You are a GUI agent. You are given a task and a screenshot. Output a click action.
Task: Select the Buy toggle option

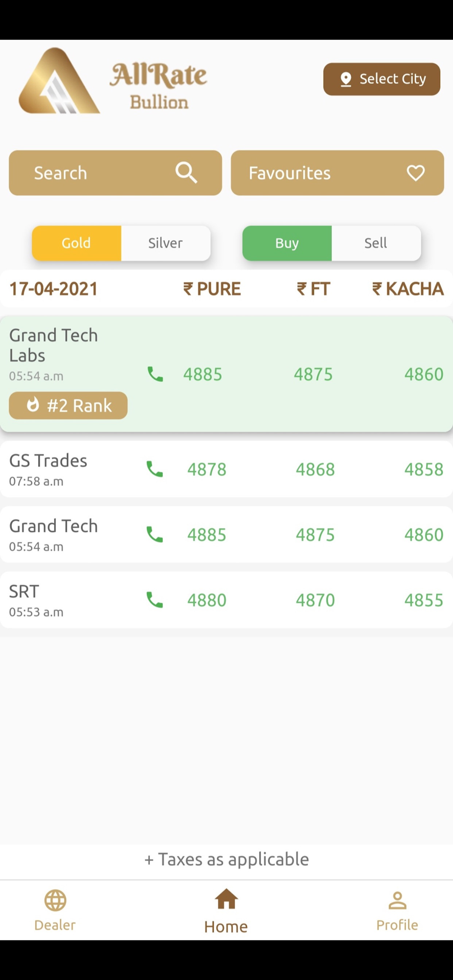pos(287,243)
